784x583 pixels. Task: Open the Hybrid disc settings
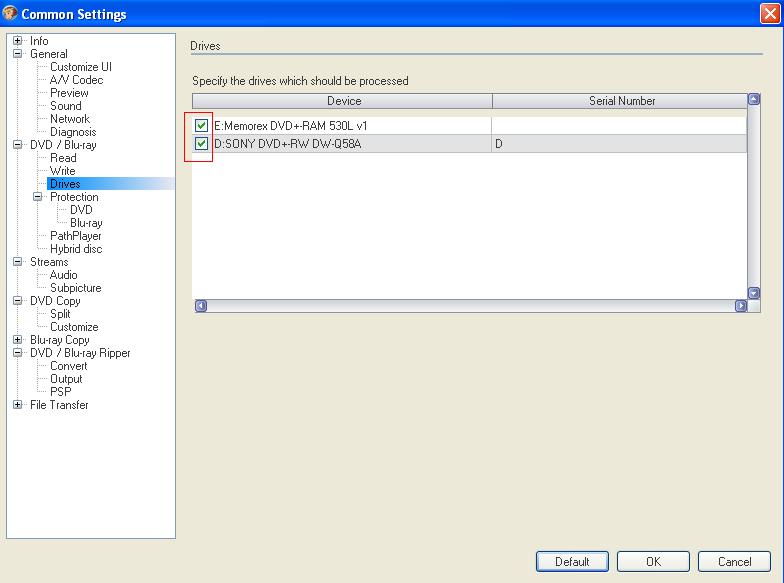(76, 248)
